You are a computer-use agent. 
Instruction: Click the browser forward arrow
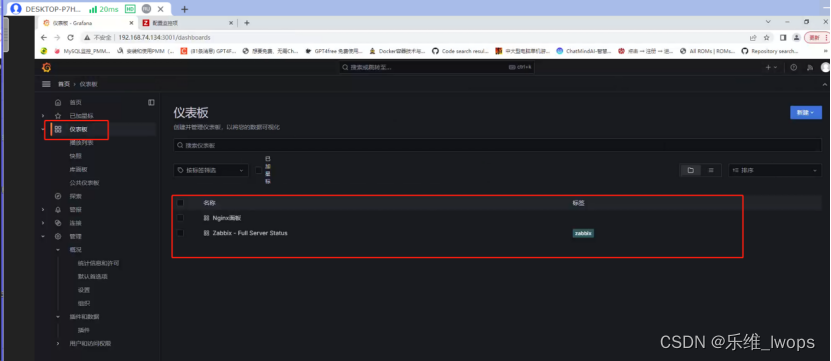pos(57,38)
